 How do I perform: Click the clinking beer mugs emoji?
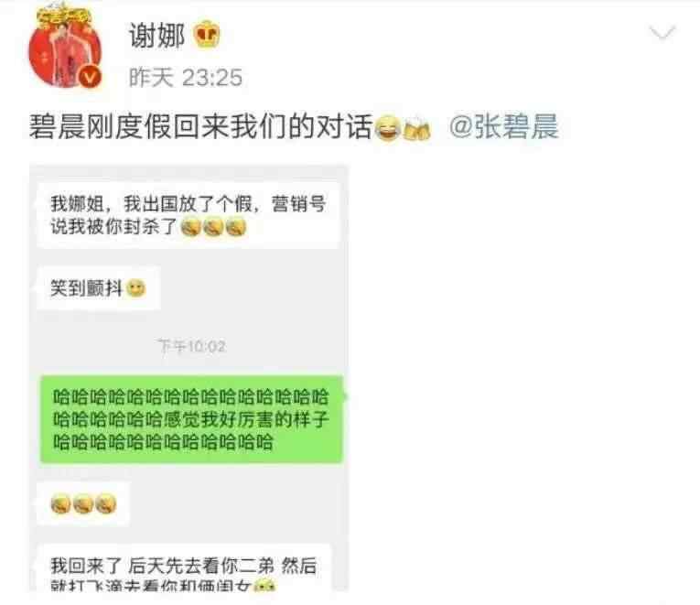pos(417,128)
